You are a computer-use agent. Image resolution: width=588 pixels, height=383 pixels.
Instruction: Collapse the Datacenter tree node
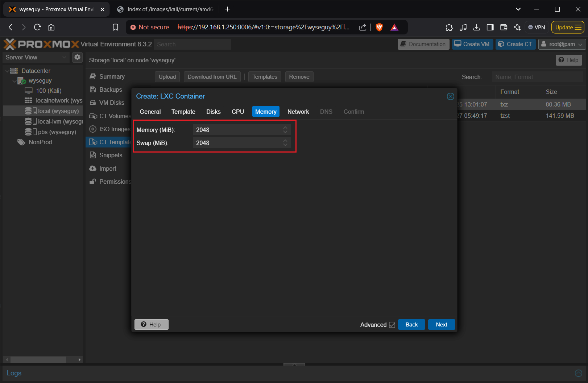pyautogui.click(x=7, y=71)
